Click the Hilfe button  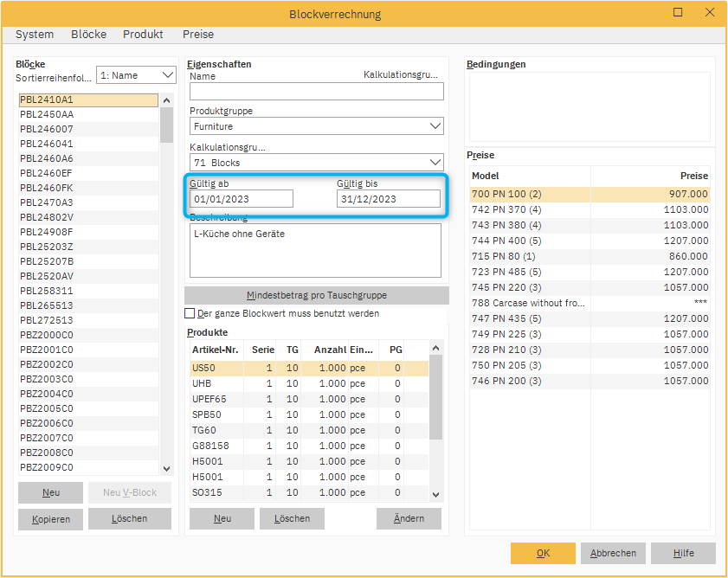[683, 553]
